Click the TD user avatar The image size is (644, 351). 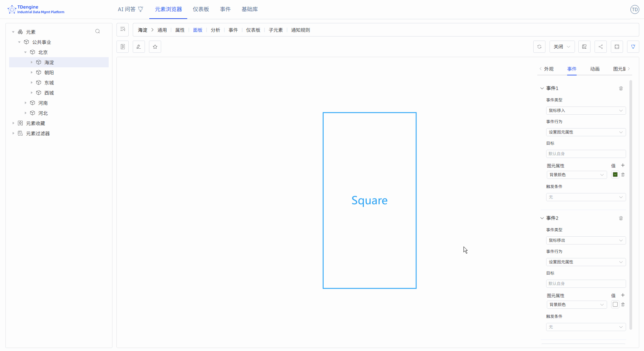pos(635,9)
